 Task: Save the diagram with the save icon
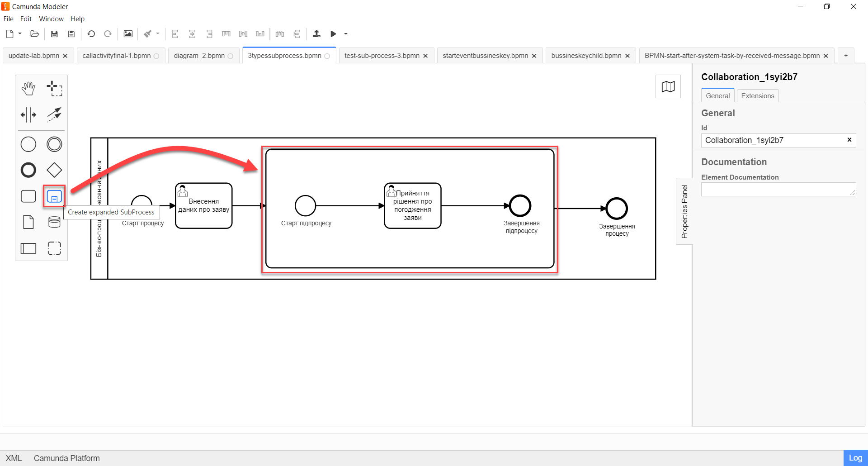pyautogui.click(x=54, y=34)
